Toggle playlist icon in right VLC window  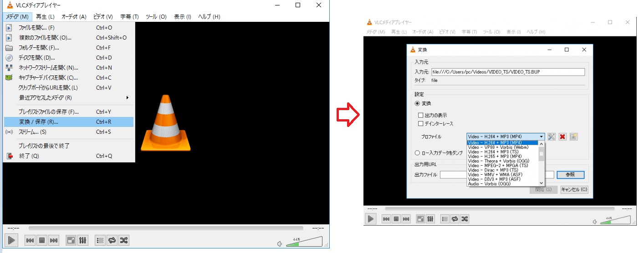point(445,219)
